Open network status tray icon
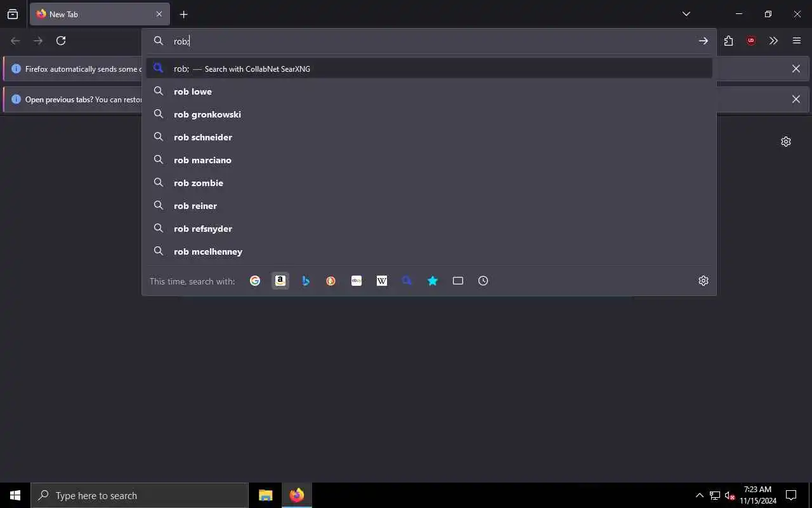812x508 pixels. (x=715, y=495)
